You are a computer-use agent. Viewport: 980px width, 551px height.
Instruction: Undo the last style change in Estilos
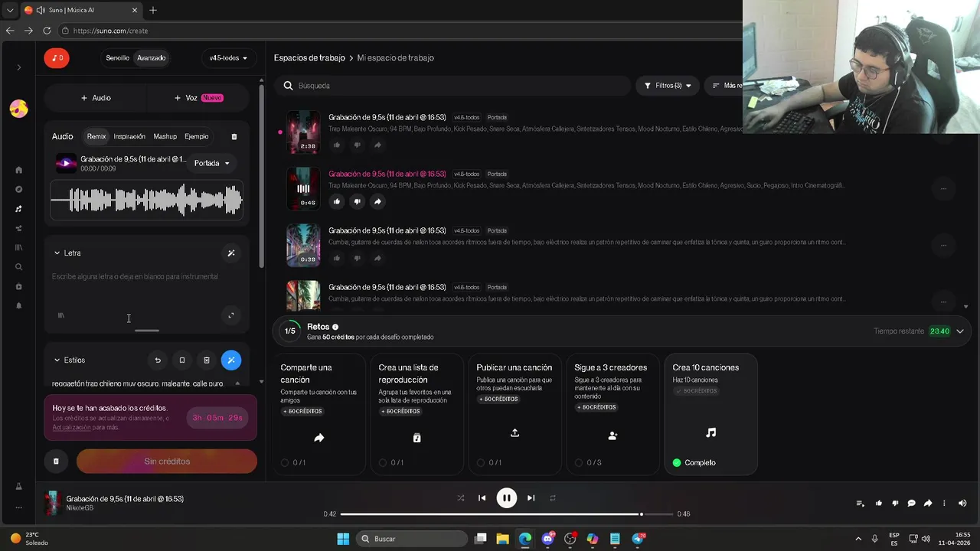pyautogui.click(x=158, y=360)
